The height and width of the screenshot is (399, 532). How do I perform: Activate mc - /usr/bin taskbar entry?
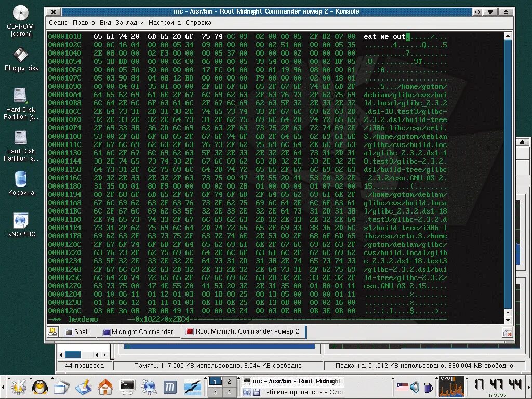[293, 381]
